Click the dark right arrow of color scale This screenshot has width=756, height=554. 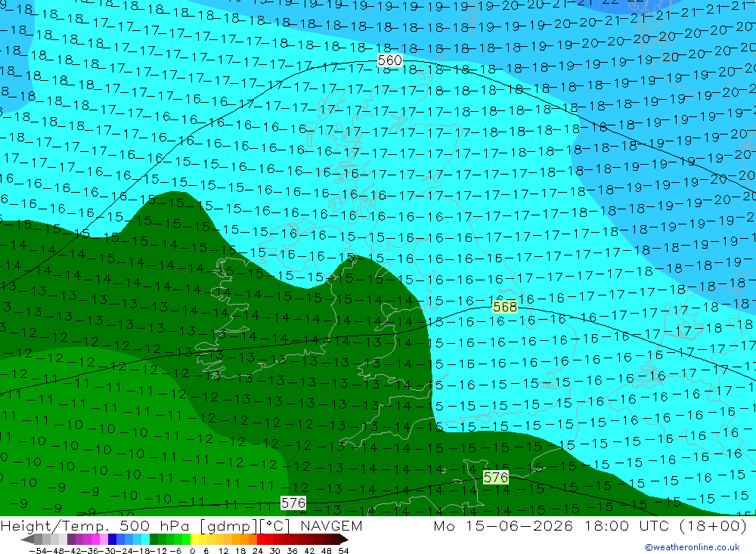point(344,539)
